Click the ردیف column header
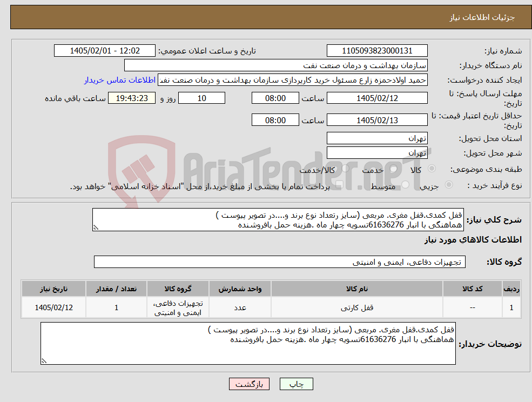The width and height of the screenshot is (532, 402). pos(511,289)
